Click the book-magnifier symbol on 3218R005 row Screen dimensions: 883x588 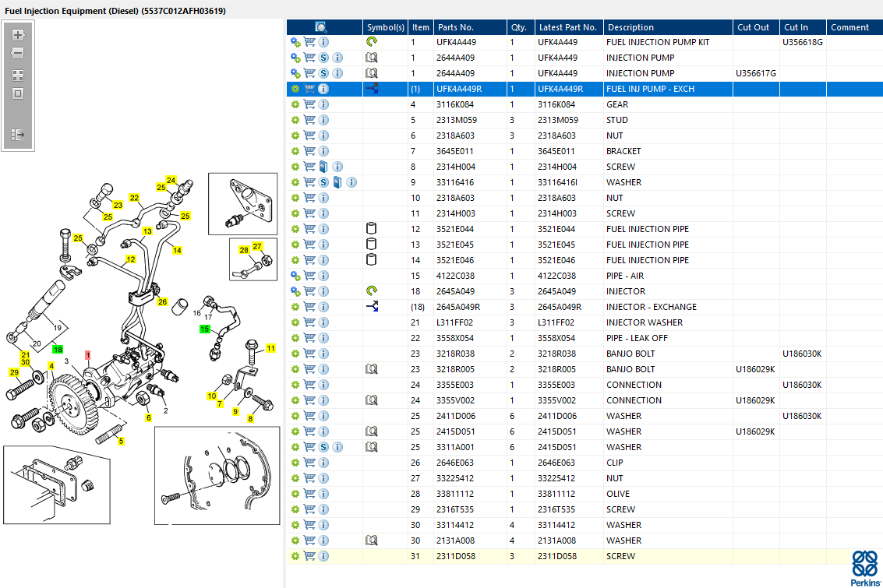point(372,369)
